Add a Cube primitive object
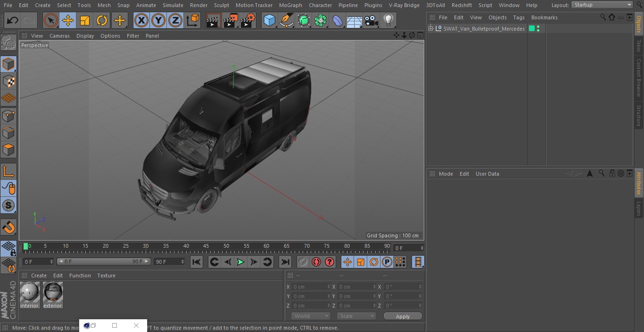 (x=269, y=20)
